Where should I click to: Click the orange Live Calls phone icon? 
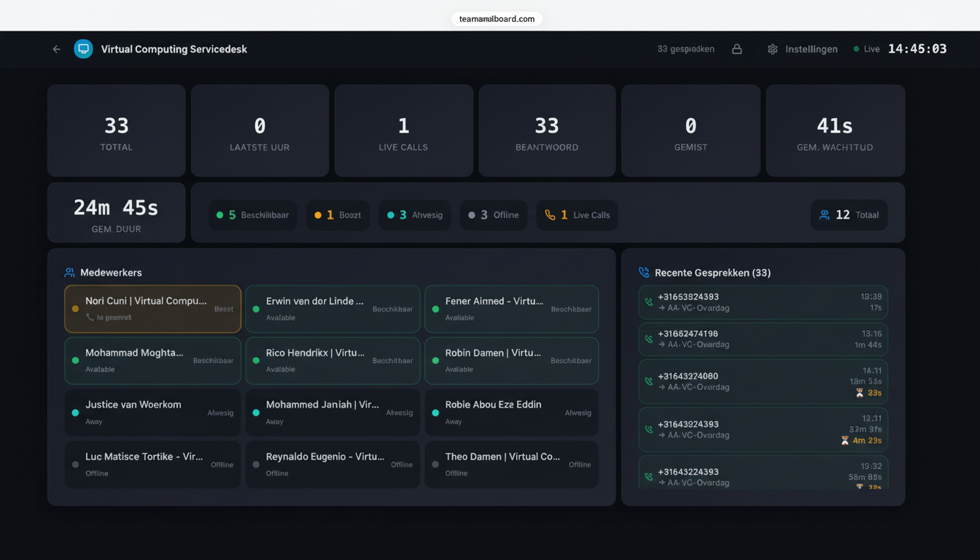click(551, 215)
